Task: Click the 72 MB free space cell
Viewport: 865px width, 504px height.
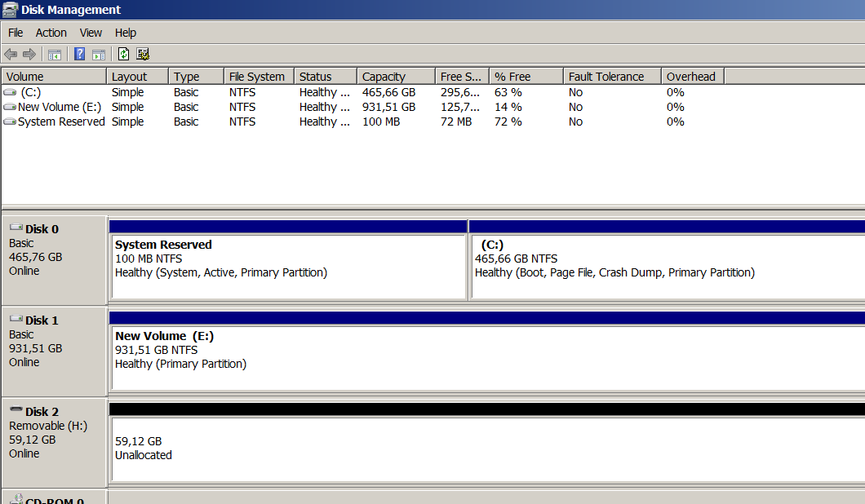Action: [x=456, y=122]
